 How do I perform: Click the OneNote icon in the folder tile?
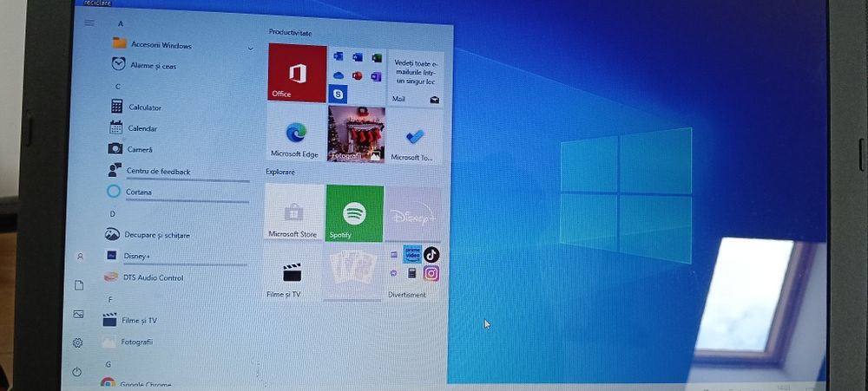(x=377, y=76)
